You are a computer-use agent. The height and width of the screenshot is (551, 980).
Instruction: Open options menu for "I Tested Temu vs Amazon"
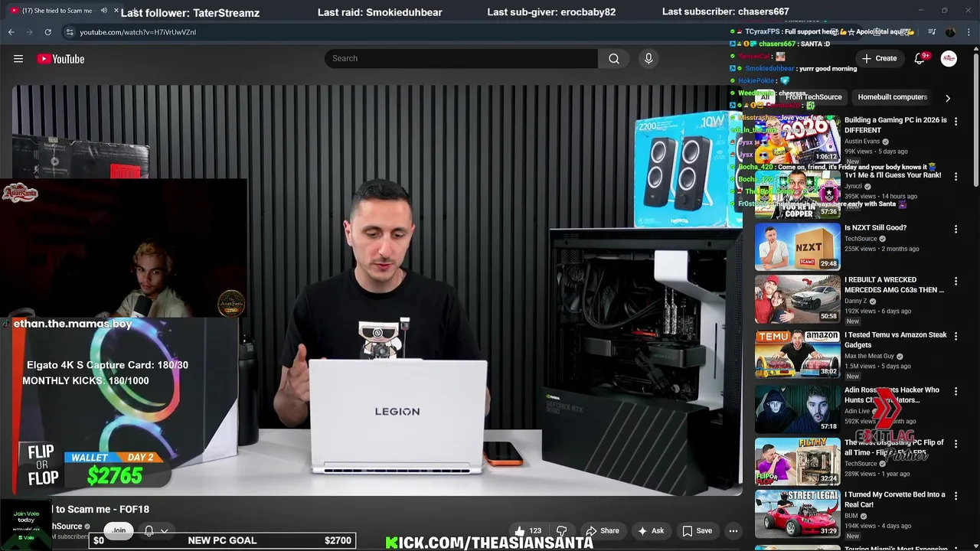(x=955, y=336)
